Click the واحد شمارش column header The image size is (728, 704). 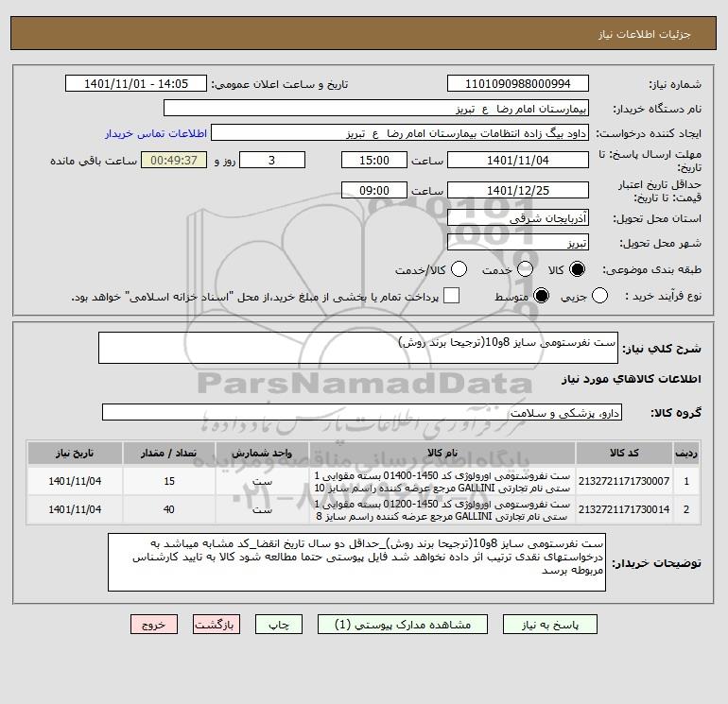[x=262, y=453]
